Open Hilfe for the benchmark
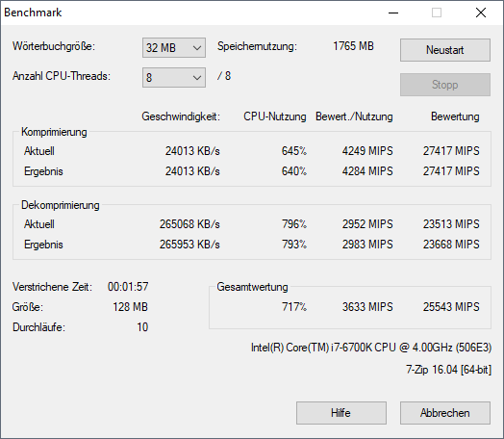The height and width of the screenshot is (439, 504). click(341, 413)
